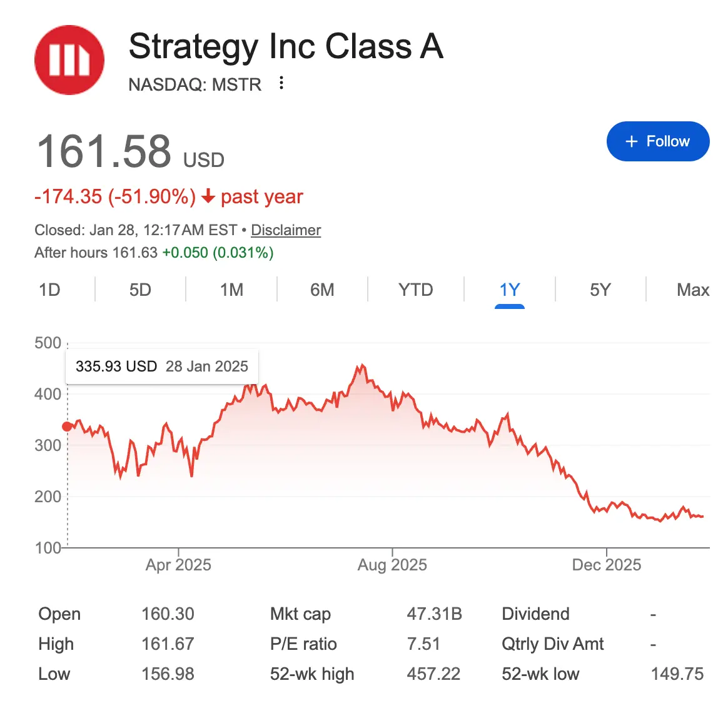Click the 52-wk high value 457.22
The height and width of the screenshot is (708, 728).
pyautogui.click(x=433, y=674)
